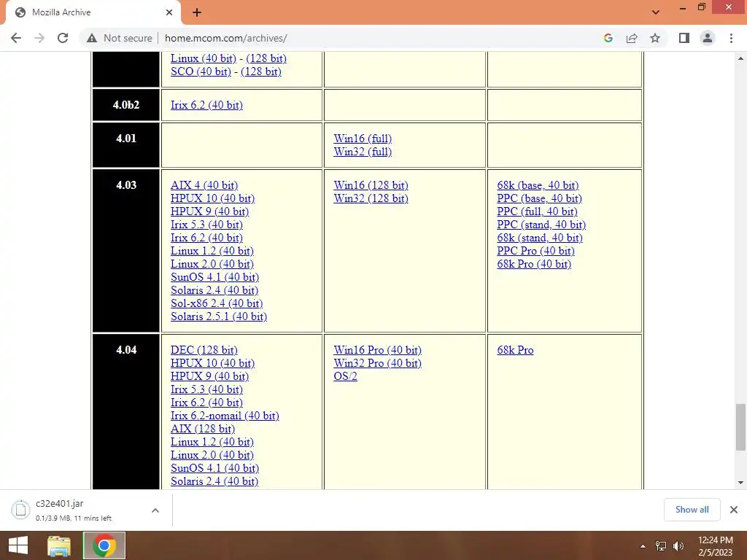The width and height of the screenshot is (747, 560).
Task: Open the PPC Pro (40 bit) link
Action: [535, 251]
